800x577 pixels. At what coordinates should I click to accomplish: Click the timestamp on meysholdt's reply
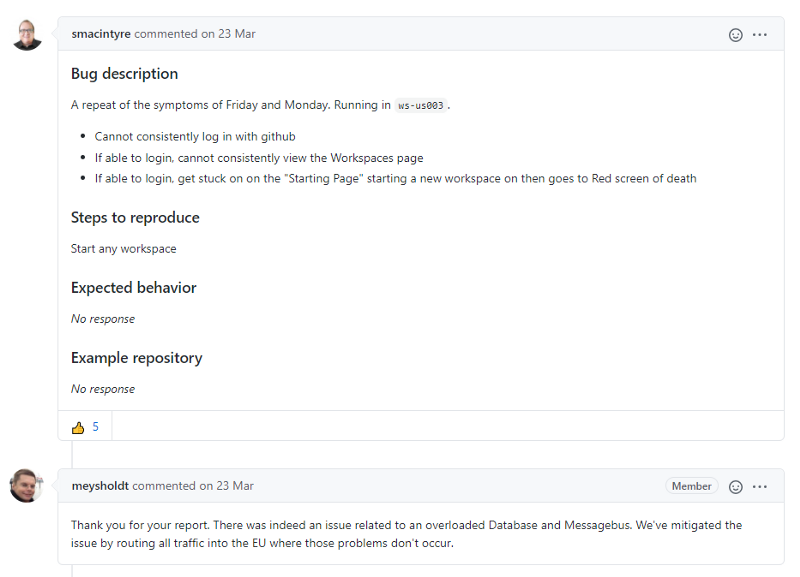(x=194, y=486)
